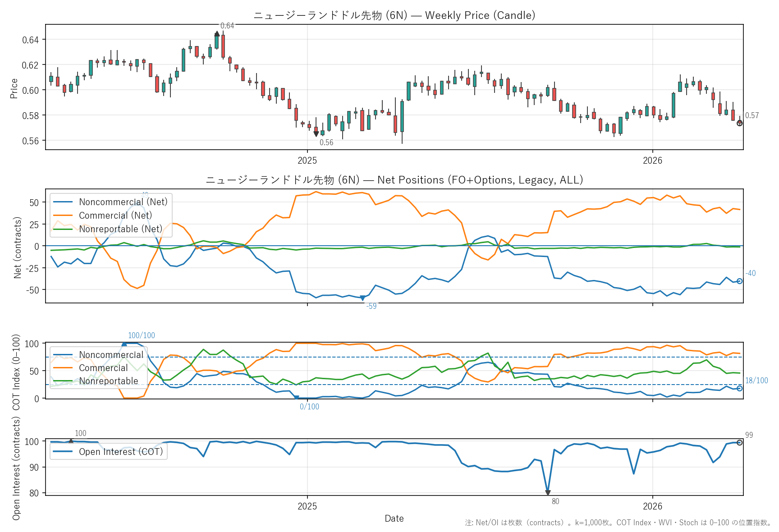This screenshot has height=532, width=779.
Task: Select the latest price circle marker at 0.57
Action: click(x=739, y=123)
